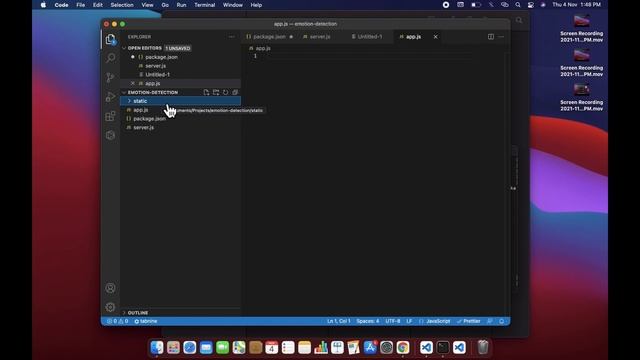The height and width of the screenshot is (360, 640).
Task: Refresh the Explorer file tree
Action: (x=225, y=92)
